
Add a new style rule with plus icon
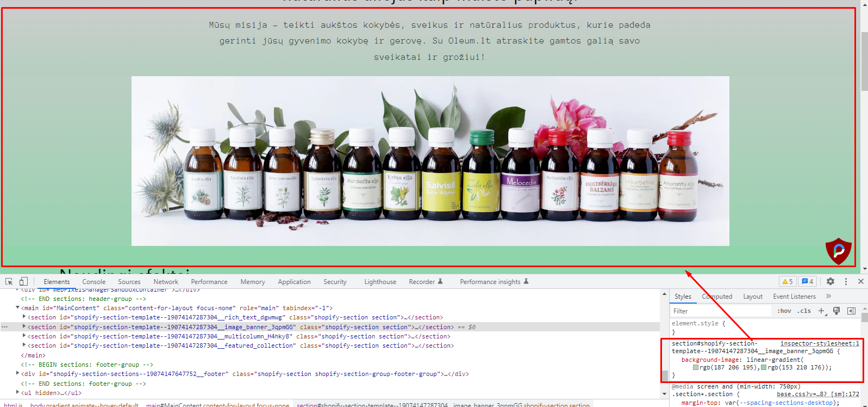pos(822,311)
